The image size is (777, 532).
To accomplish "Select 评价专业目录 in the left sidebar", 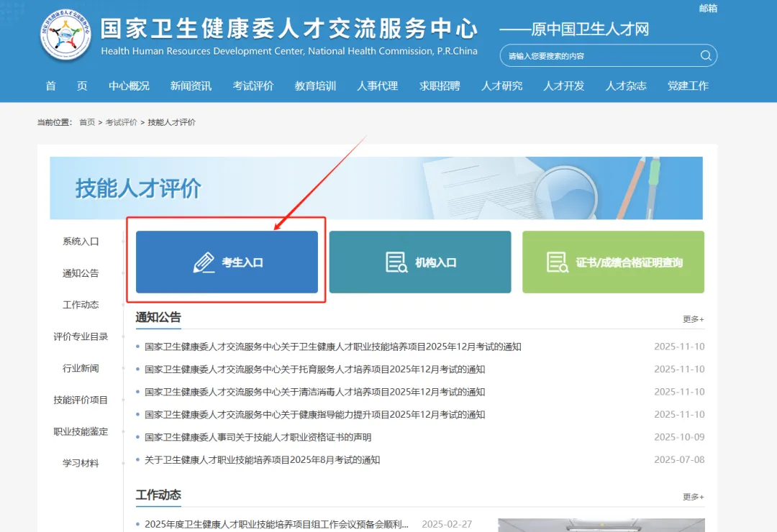I will (x=81, y=336).
